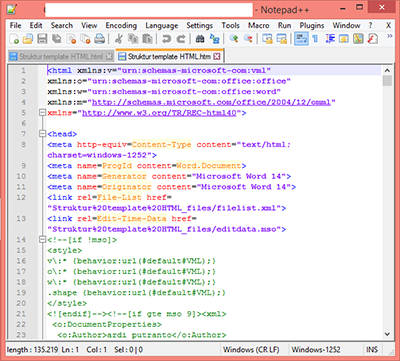Redo the action via toolbar arrow
The width and height of the screenshot is (400, 361).
tap(181, 39)
